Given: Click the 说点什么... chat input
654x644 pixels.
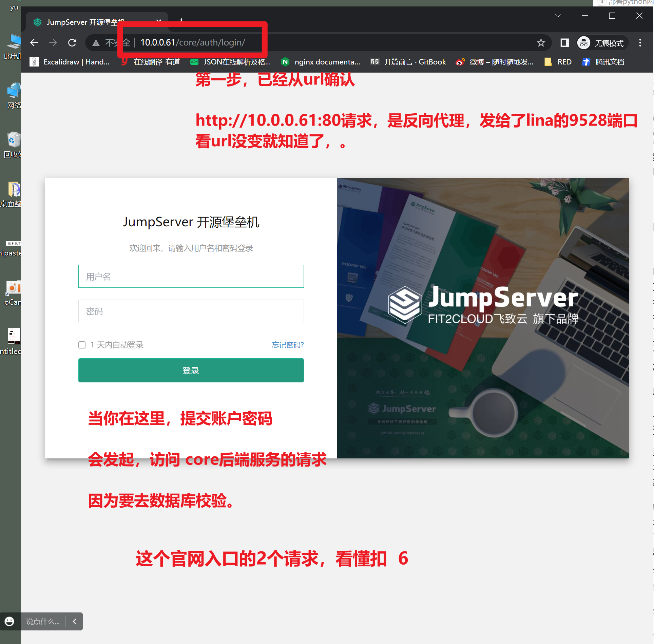Looking at the screenshot, I should tap(43, 622).
